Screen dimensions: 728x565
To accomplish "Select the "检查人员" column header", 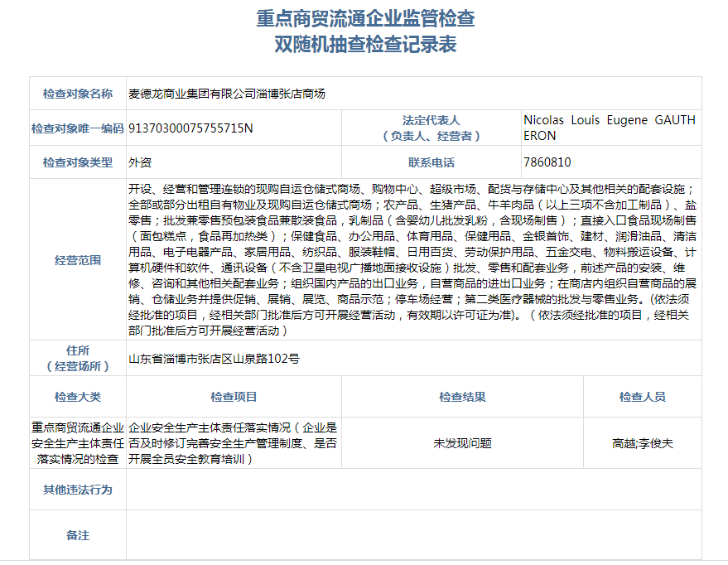I will click(643, 397).
